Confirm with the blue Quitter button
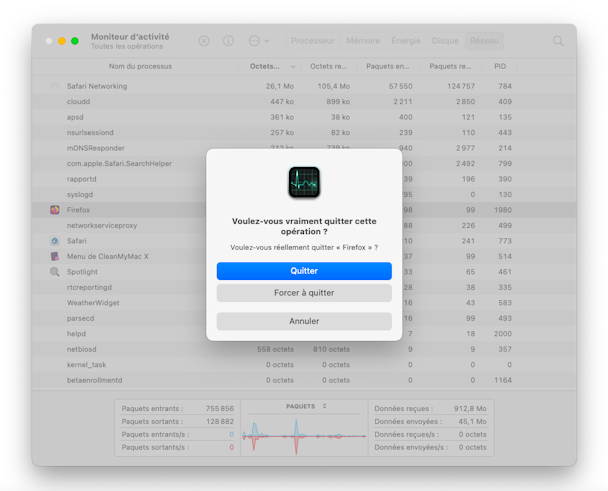The width and height of the screenshot is (608, 491). pos(304,271)
